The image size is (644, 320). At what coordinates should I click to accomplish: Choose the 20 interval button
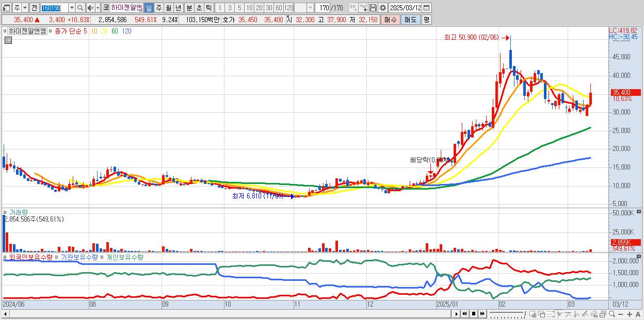pos(259,8)
